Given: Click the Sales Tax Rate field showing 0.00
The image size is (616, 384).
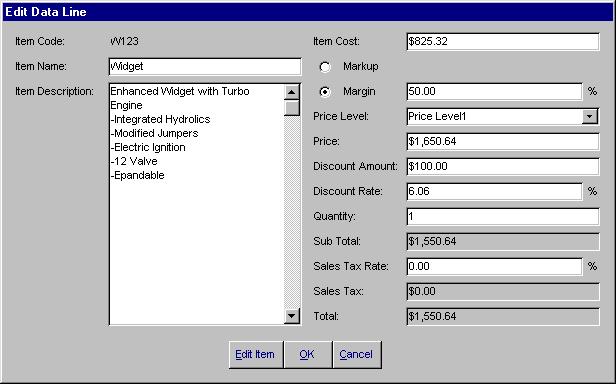Looking at the screenshot, I should click(494, 266).
